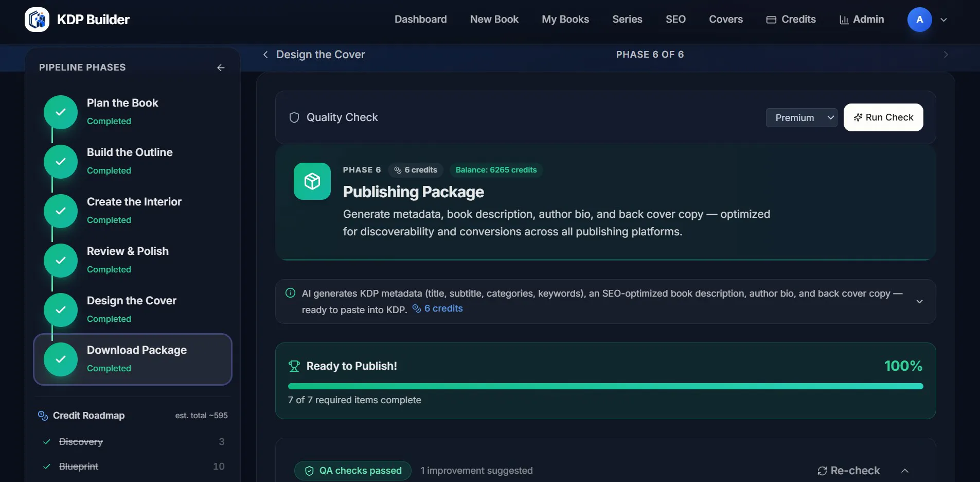Open Credits page in top nav
This screenshot has height=482, width=980.
click(791, 20)
